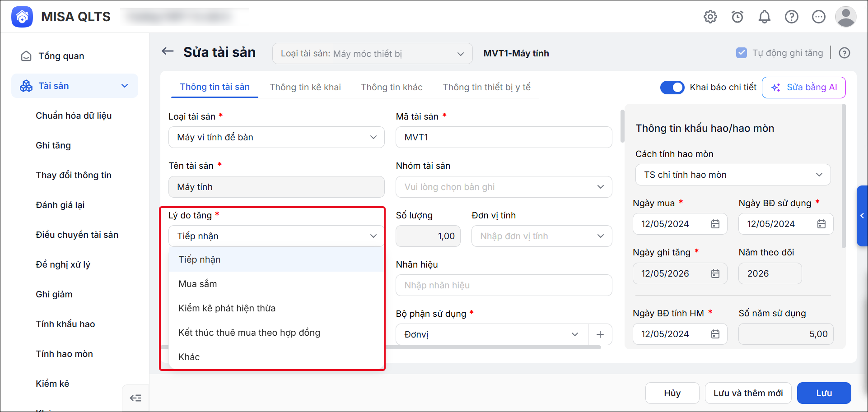Switch to the Thông tin kê khai tab
Image resolution: width=868 pixels, height=412 pixels.
point(305,87)
